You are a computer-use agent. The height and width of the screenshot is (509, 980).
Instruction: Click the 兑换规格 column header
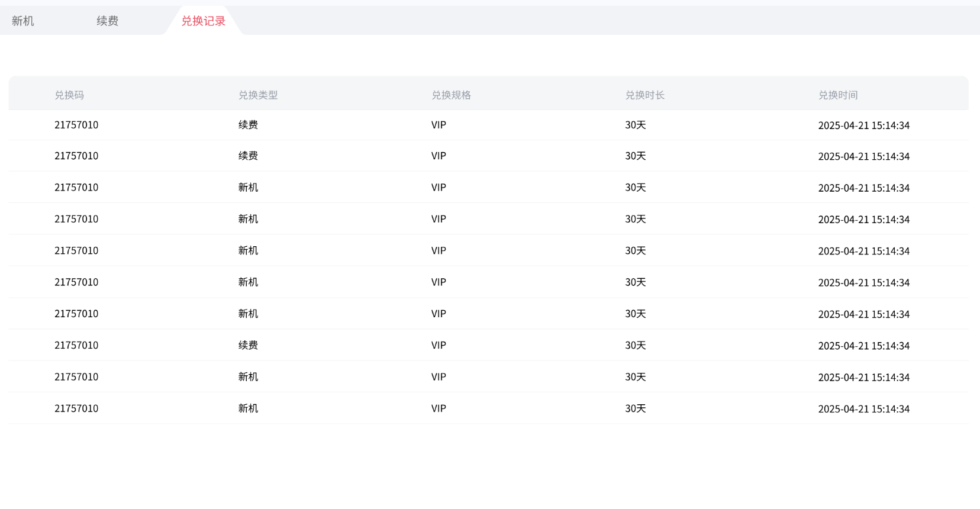click(x=451, y=95)
